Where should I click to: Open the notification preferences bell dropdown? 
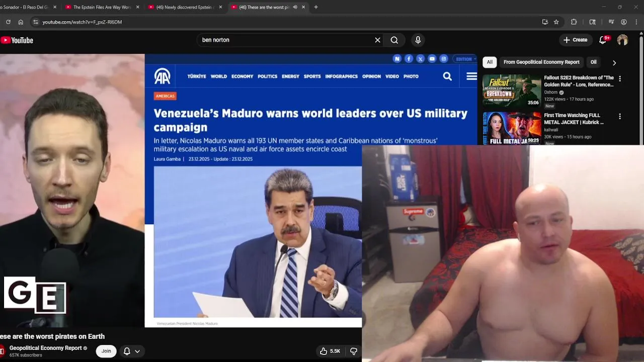132,351
